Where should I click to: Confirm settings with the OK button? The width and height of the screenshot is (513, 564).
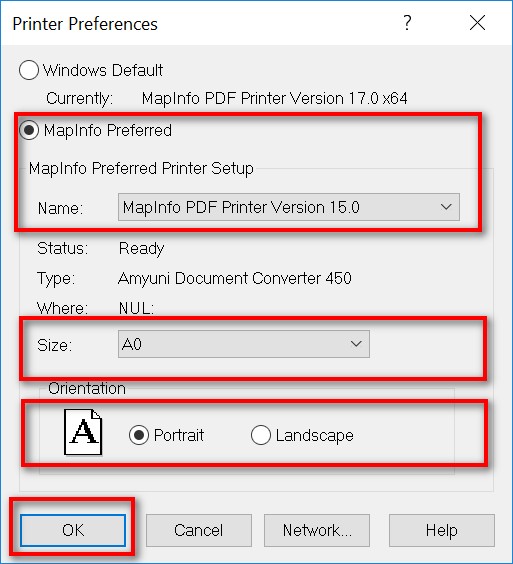tap(73, 530)
